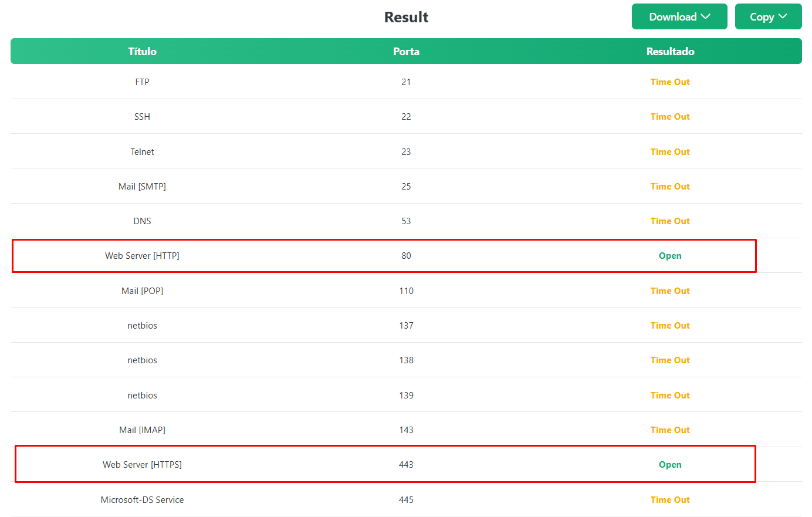Open the Download dropdown button
This screenshot has width=812, height=517.
(679, 16)
